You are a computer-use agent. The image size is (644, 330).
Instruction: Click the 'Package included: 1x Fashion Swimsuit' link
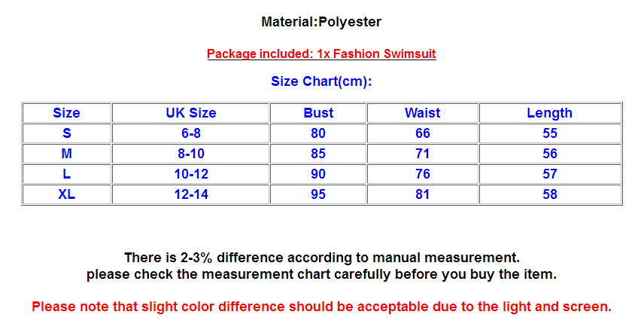tap(321, 53)
